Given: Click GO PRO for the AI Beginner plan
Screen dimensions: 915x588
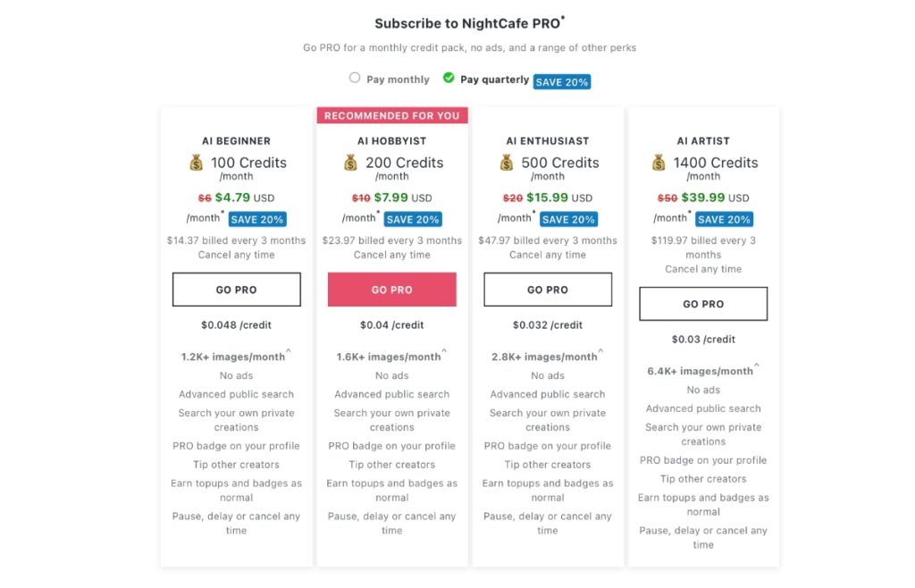Looking at the screenshot, I should pyautogui.click(x=236, y=290).
